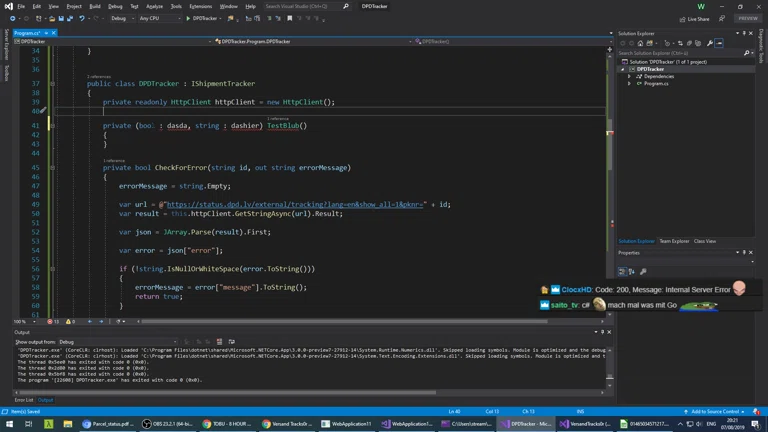Expand the Dependencies tree node
This screenshot has height=432, width=768.
tap(630, 76)
